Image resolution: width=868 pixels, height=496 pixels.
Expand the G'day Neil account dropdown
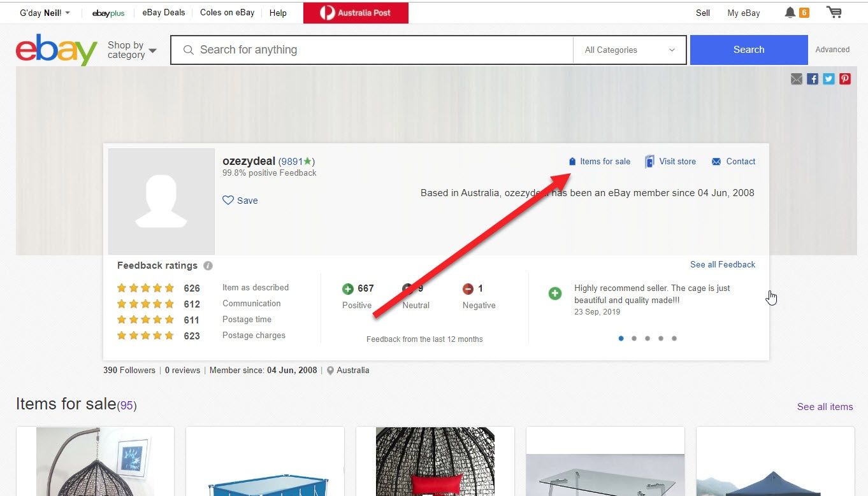click(45, 13)
